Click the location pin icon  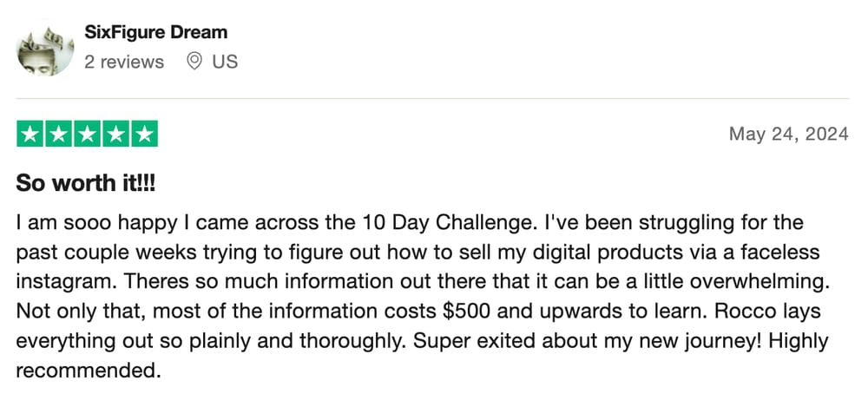tap(194, 62)
